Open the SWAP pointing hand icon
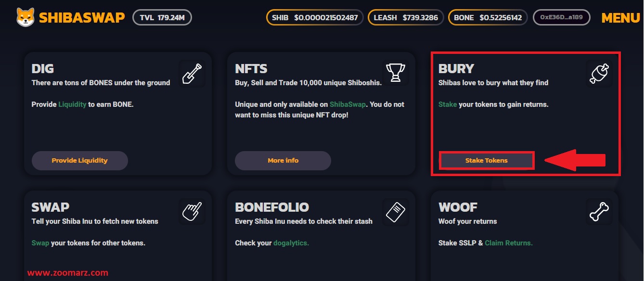This screenshot has width=644, height=281. [192, 211]
